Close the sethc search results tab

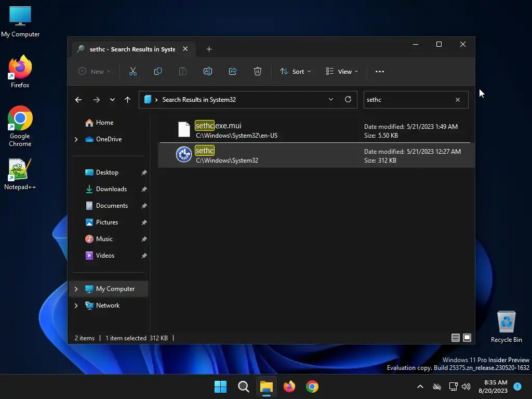[185, 49]
